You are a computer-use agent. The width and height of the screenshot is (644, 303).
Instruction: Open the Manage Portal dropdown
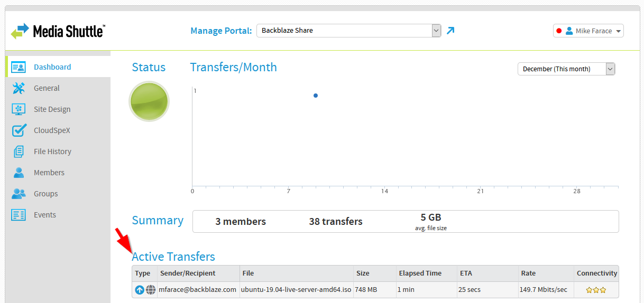[348, 31]
